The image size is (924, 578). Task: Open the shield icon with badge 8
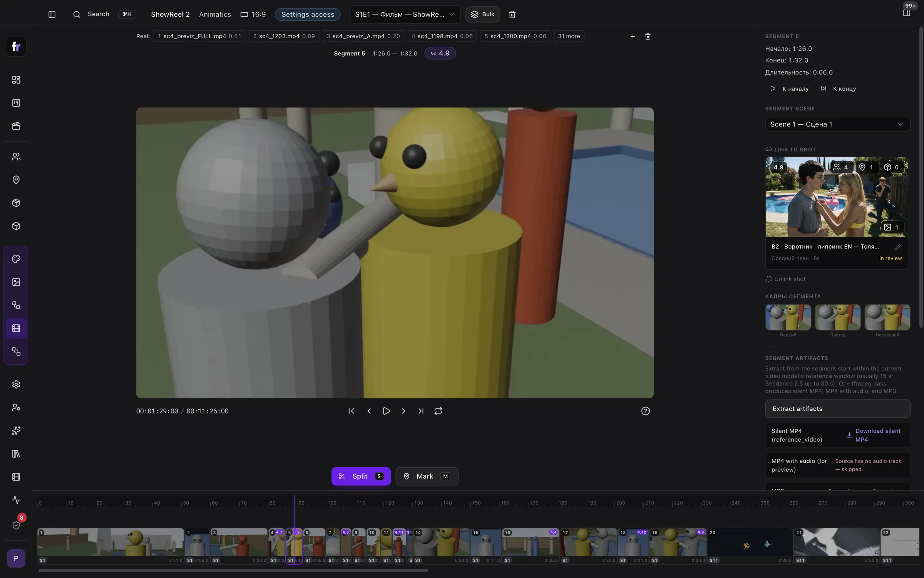pyautogui.click(x=16, y=525)
